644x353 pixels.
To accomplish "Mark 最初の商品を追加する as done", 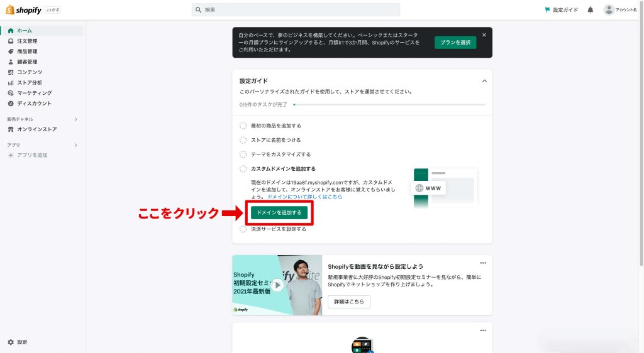I will coord(243,126).
